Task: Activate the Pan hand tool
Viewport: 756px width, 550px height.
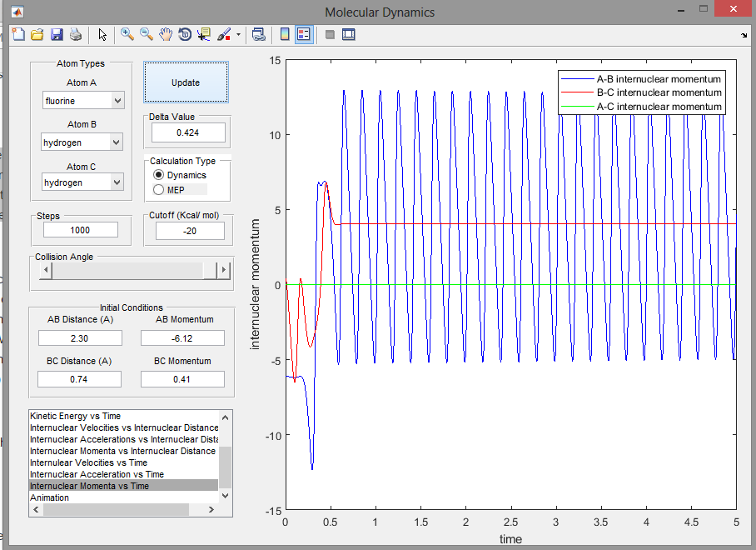Action: pyautogui.click(x=166, y=34)
